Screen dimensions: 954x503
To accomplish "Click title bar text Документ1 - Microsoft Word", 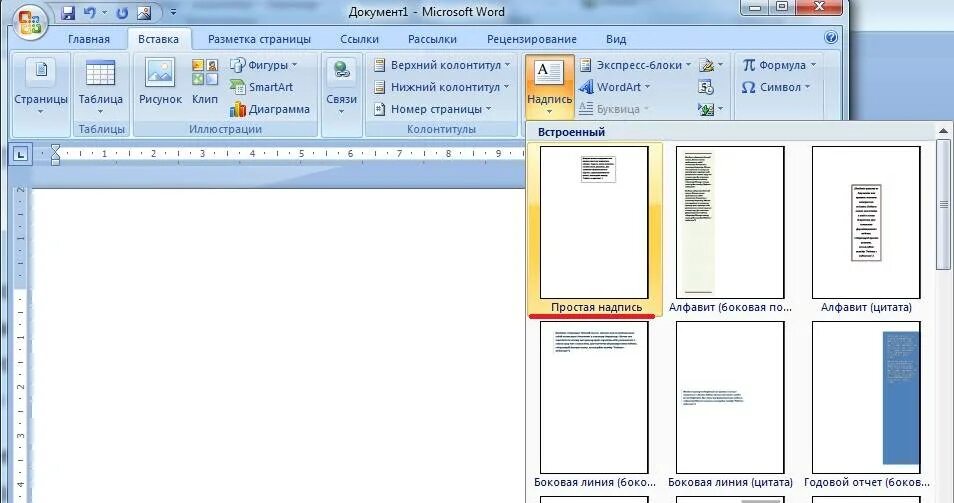I will 427,12.
